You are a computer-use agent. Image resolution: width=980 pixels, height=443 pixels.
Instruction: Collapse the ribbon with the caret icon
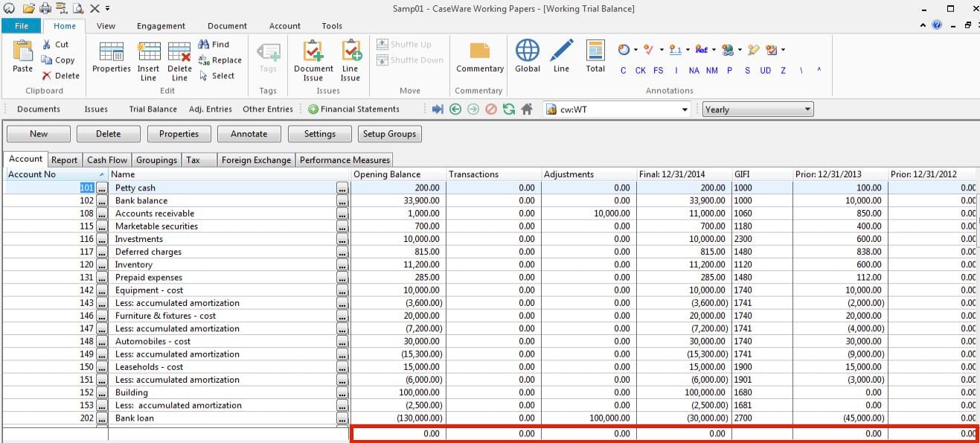click(923, 25)
